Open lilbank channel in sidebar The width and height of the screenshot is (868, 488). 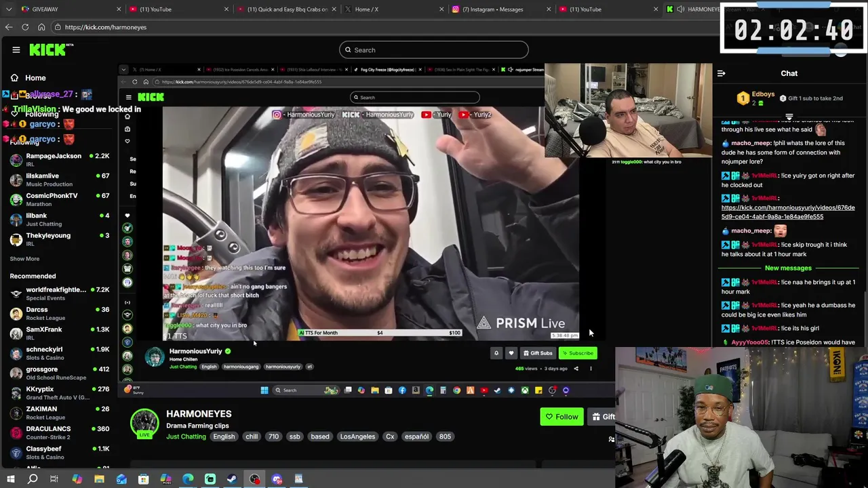coord(60,219)
